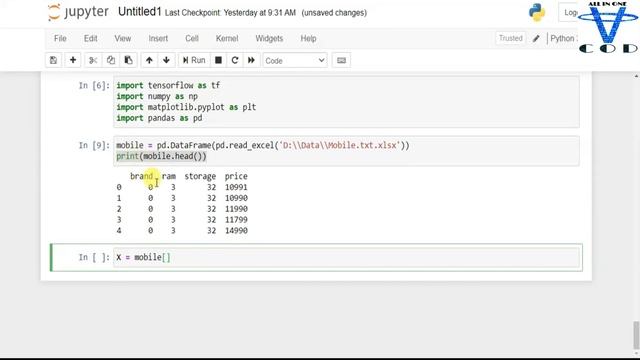Rename the notebook title Untitled1

140,12
